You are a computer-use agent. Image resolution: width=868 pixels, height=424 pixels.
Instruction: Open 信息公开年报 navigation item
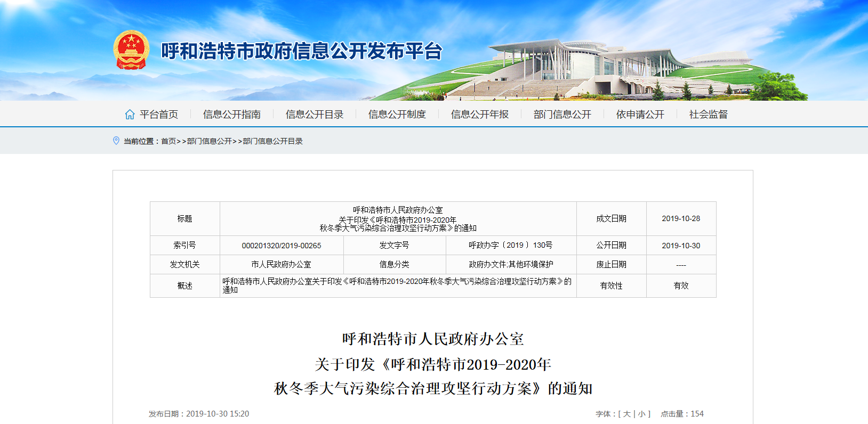click(480, 115)
